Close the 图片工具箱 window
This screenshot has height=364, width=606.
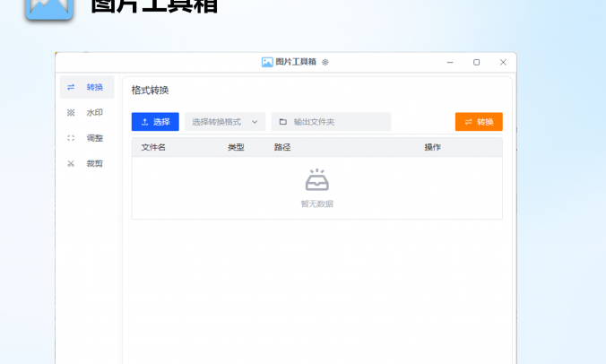[503, 62]
